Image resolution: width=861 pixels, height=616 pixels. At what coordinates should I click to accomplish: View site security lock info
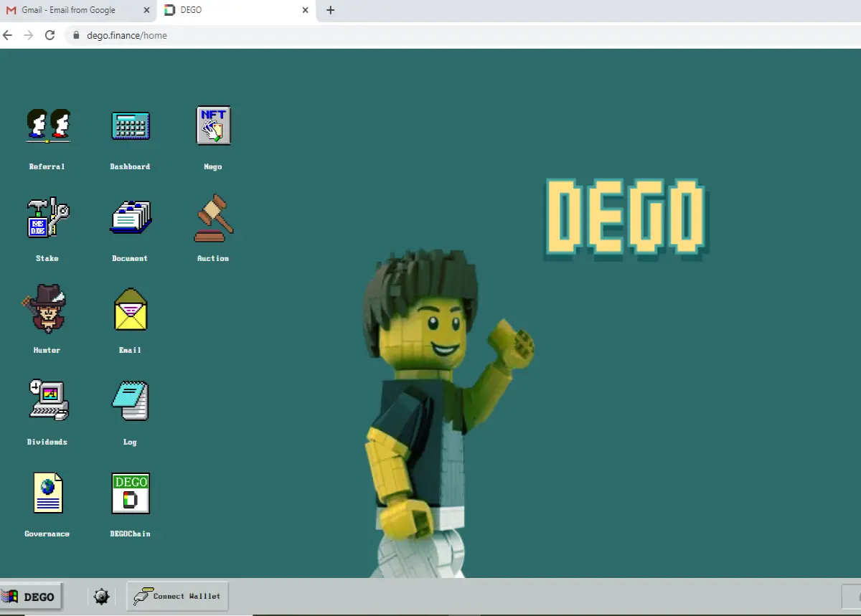coord(76,35)
